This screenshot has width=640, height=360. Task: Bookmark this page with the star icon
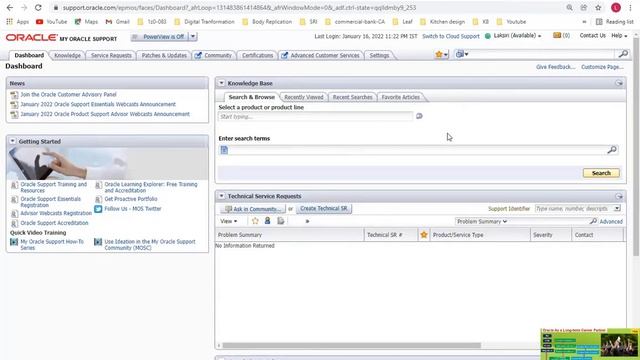click(598, 7)
